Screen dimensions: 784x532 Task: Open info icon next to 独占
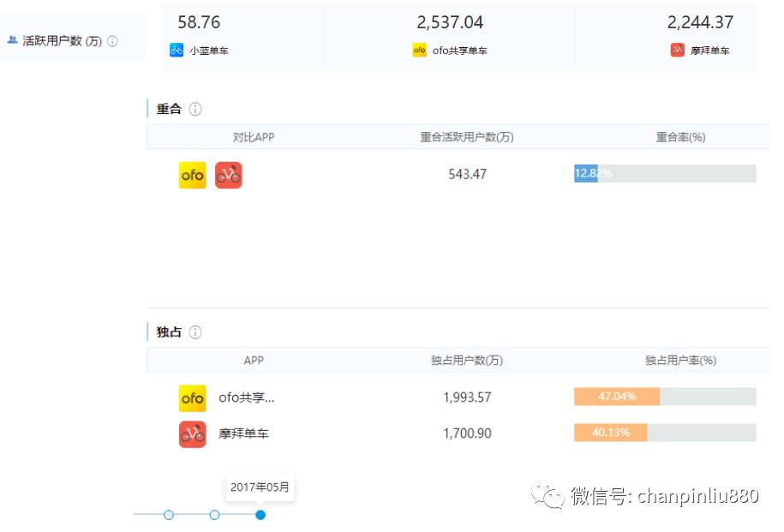pyautogui.click(x=195, y=332)
